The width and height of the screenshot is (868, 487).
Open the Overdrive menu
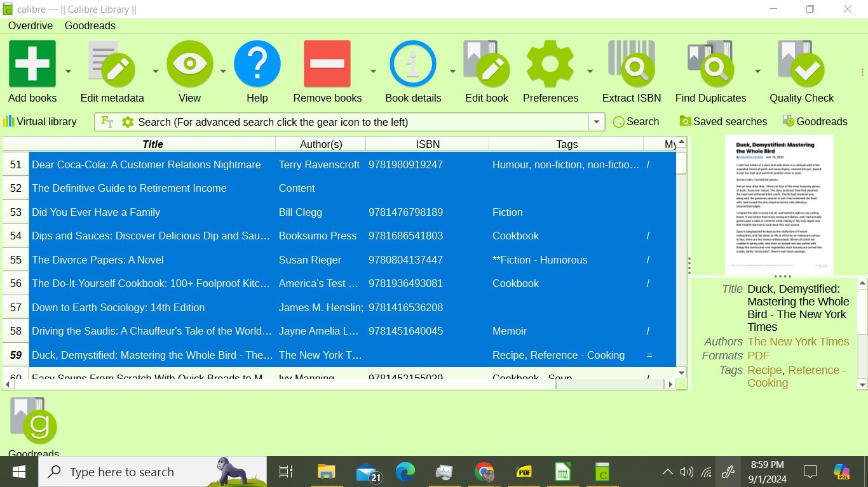(x=31, y=25)
